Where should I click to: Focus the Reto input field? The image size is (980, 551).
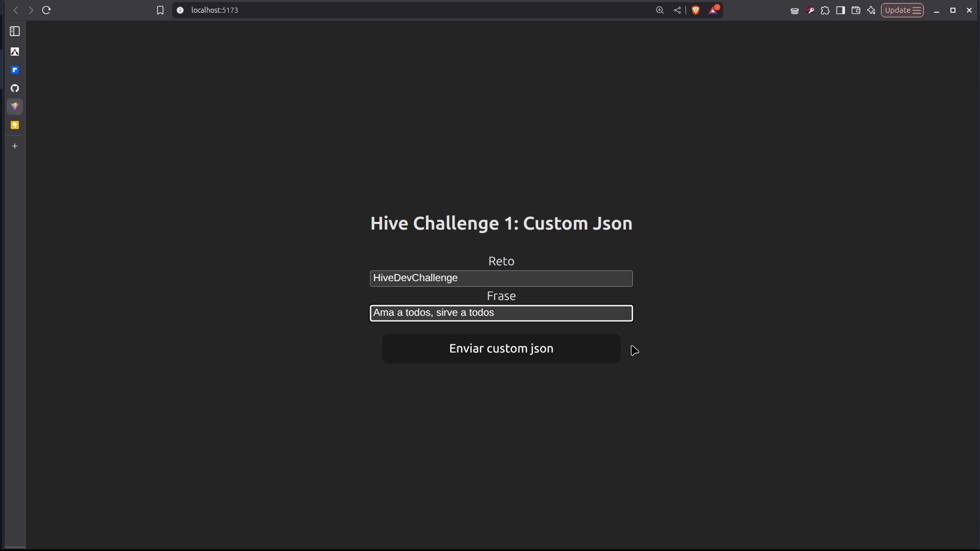point(501,279)
